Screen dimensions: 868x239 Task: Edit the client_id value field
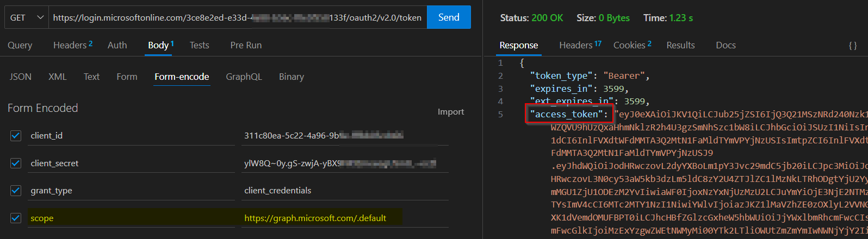point(345,136)
